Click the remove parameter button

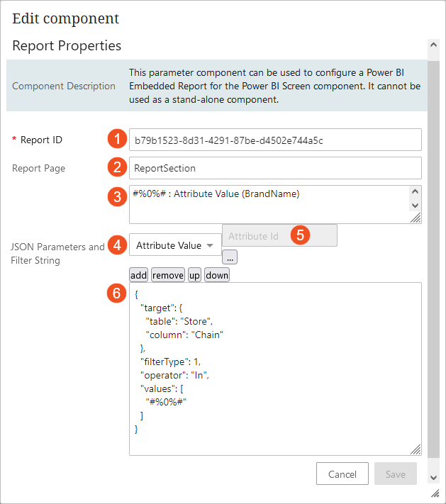(167, 275)
